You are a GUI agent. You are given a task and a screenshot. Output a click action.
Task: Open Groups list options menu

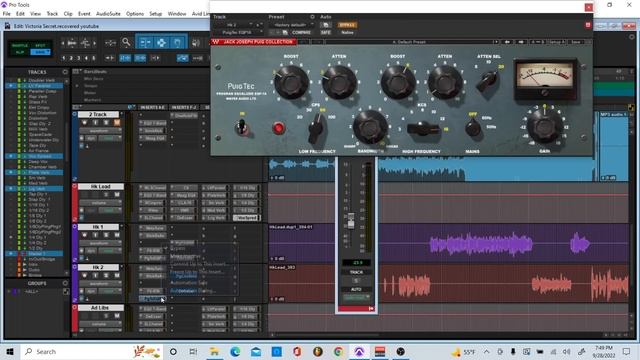(x=65, y=283)
